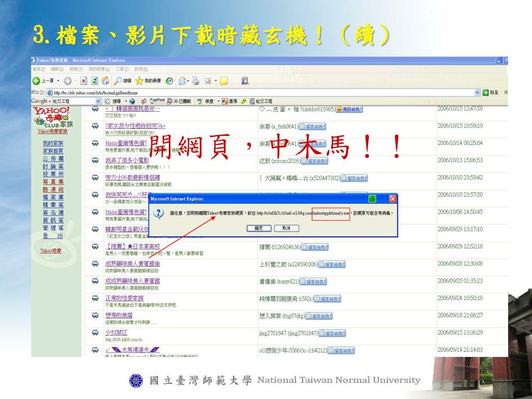
Task: Open the 檢視 (View) menu
Action: 76,69
